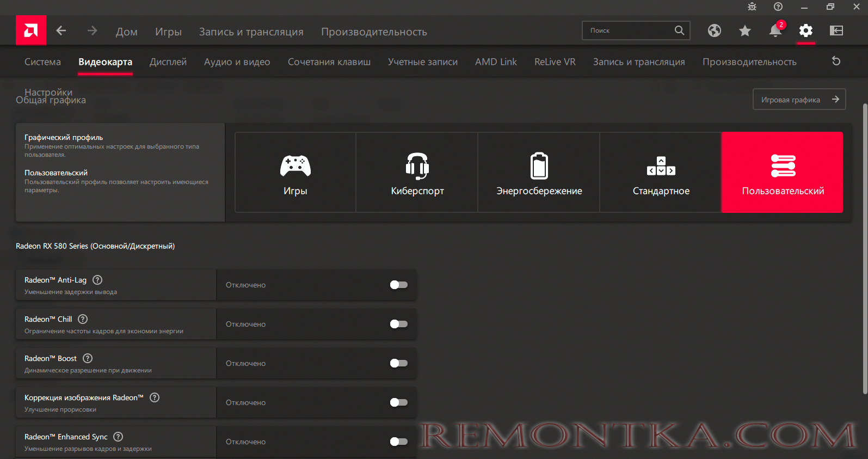Click the AMD logo icon
The image size is (868, 459).
pyautogui.click(x=31, y=30)
